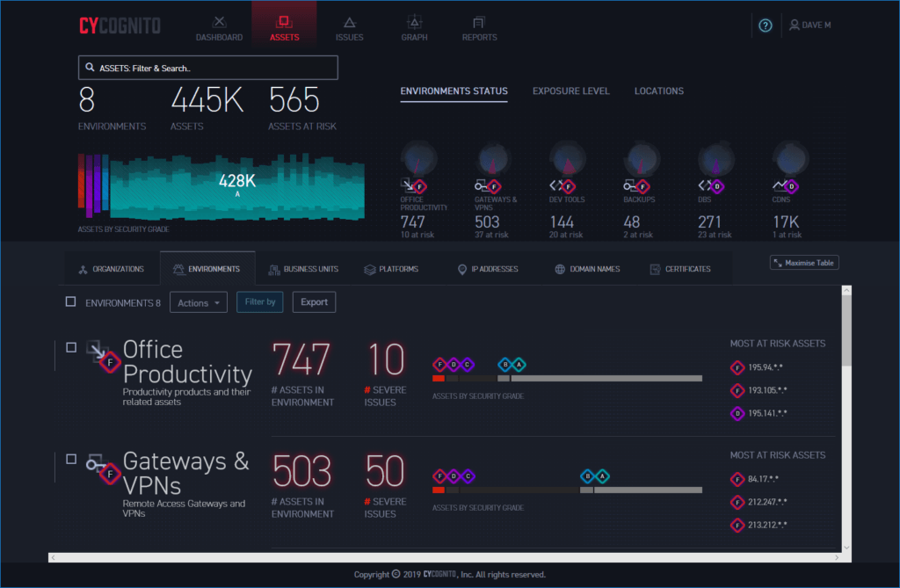Click Gateways & VPNs security grade bar
Viewport: 900px width, 588px height.
(x=567, y=490)
